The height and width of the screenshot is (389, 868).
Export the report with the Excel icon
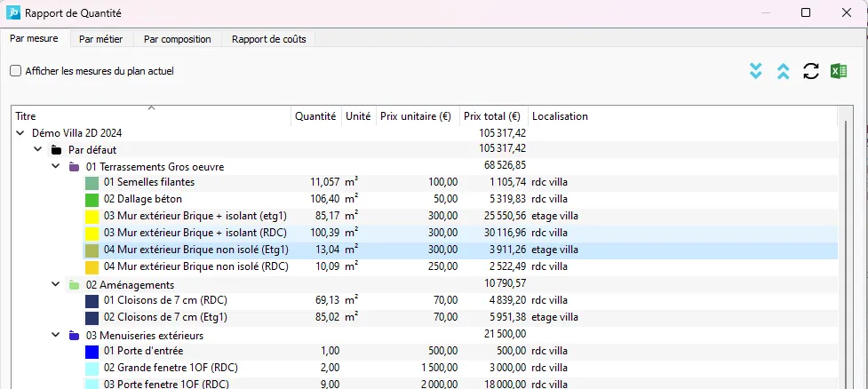coord(837,71)
